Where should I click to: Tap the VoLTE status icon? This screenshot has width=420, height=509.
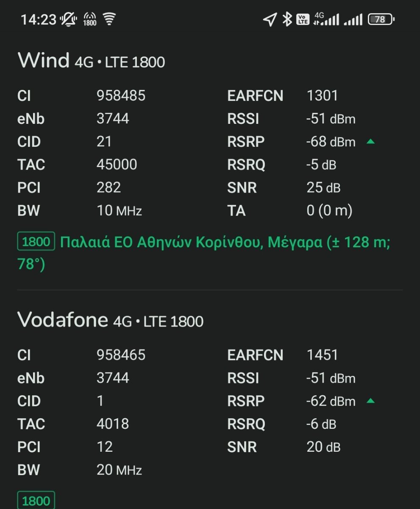point(303,19)
